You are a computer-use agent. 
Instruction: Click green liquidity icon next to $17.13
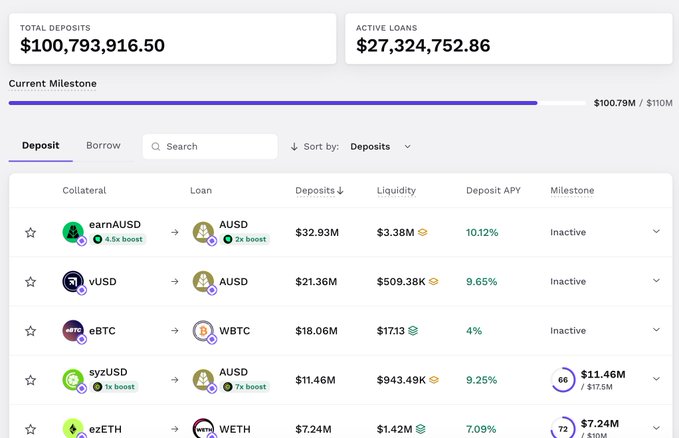pyautogui.click(x=413, y=331)
